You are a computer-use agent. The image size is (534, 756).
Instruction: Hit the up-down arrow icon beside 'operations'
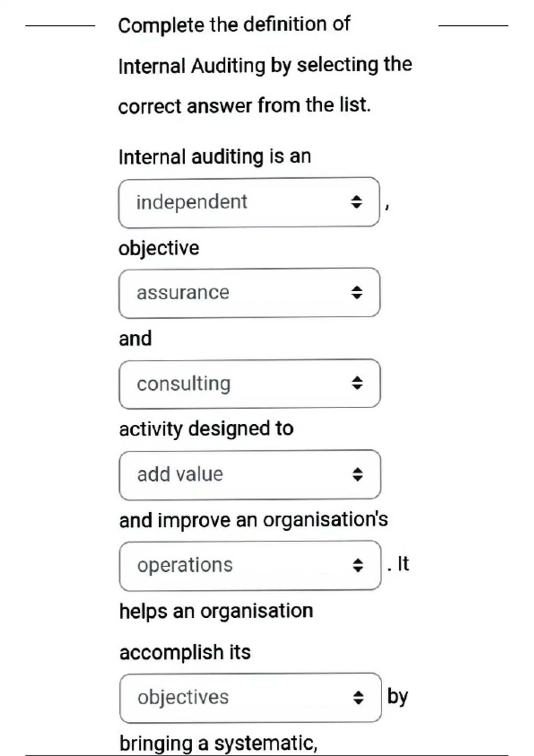click(358, 565)
